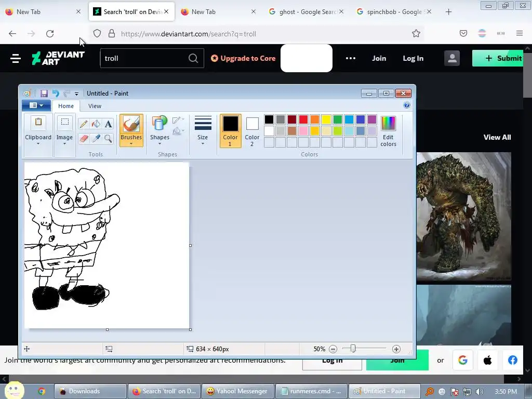Click the Save to Pocket icon in Firefox
The height and width of the screenshot is (399, 532).
[463, 33]
